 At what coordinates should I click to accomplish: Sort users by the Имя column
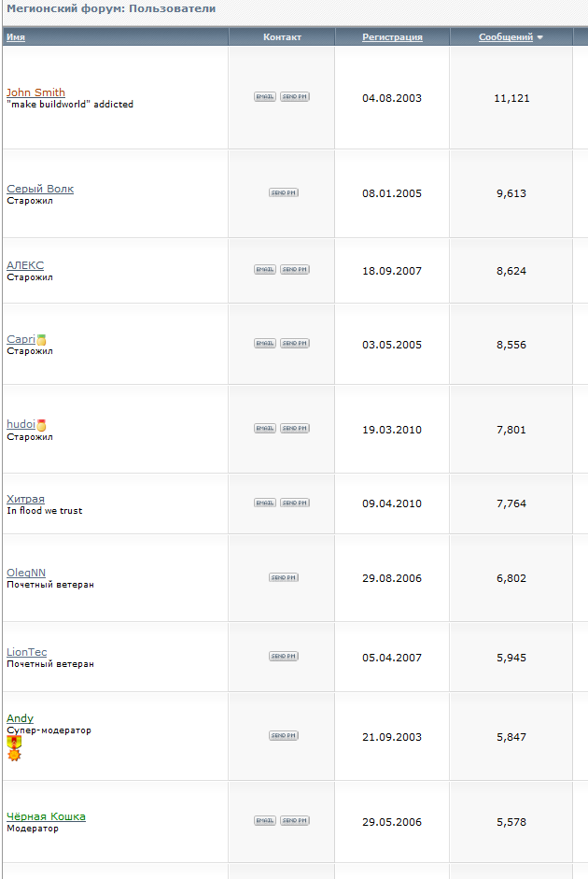16,37
